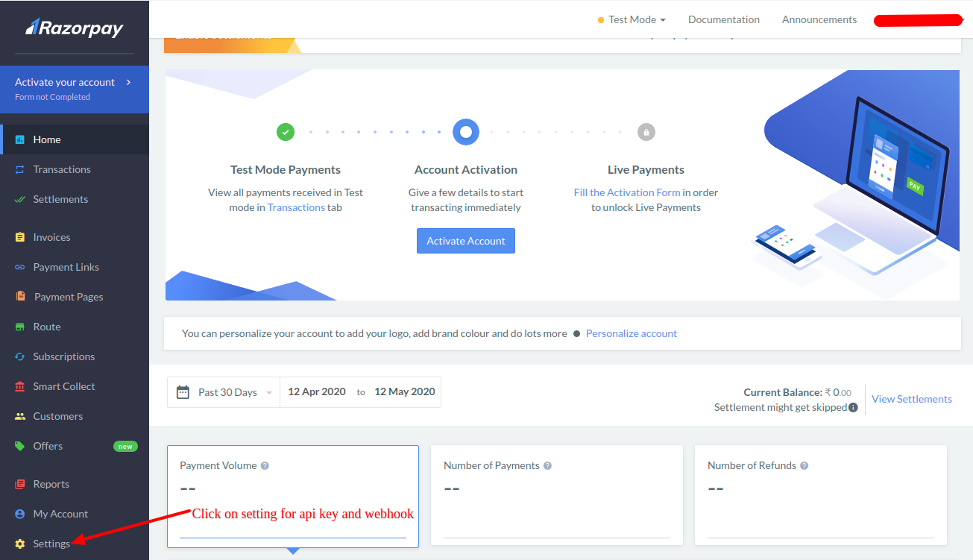Image resolution: width=973 pixels, height=560 pixels.
Task: Open Transactions in the sidebar
Action: tap(75, 169)
